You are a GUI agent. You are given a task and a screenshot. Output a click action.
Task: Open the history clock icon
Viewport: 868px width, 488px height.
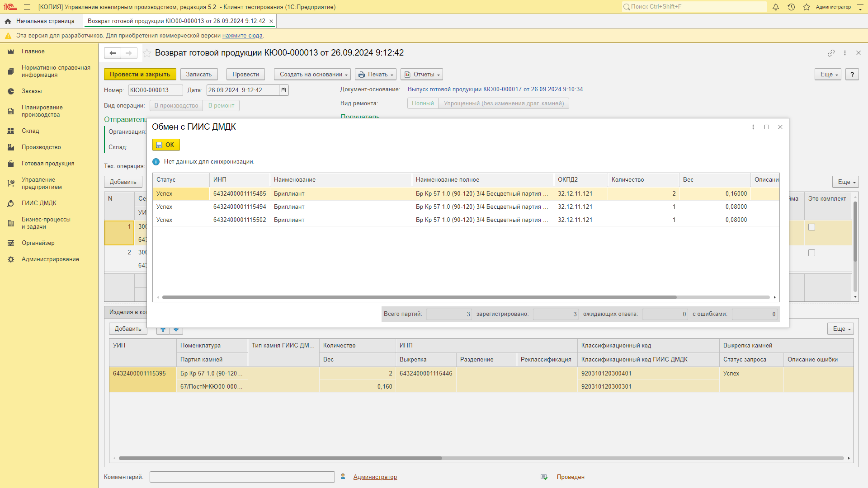pyautogui.click(x=791, y=7)
